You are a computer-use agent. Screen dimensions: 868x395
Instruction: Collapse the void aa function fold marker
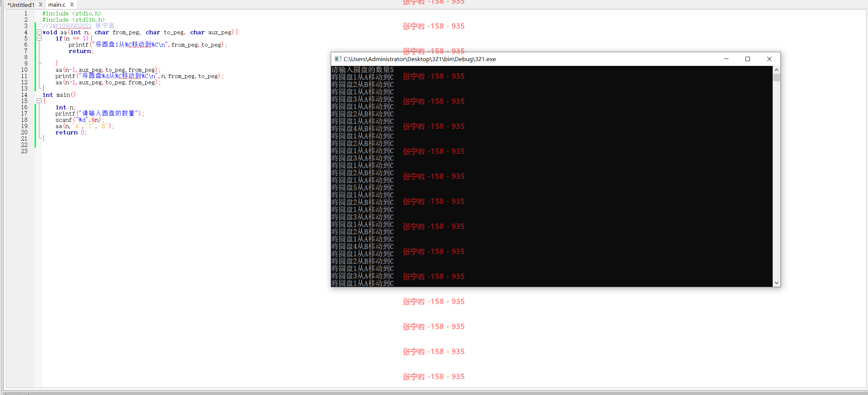pos(39,32)
